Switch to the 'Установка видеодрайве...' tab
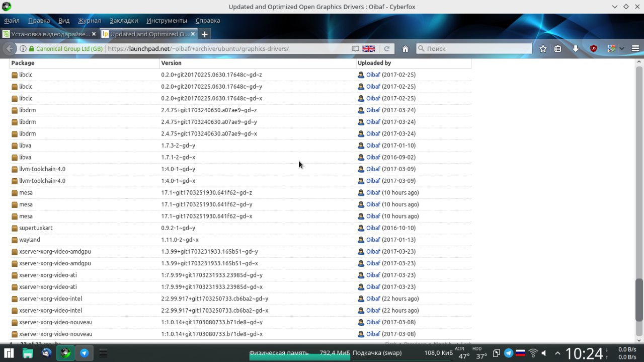644x362 pixels. tap(49, 34)
